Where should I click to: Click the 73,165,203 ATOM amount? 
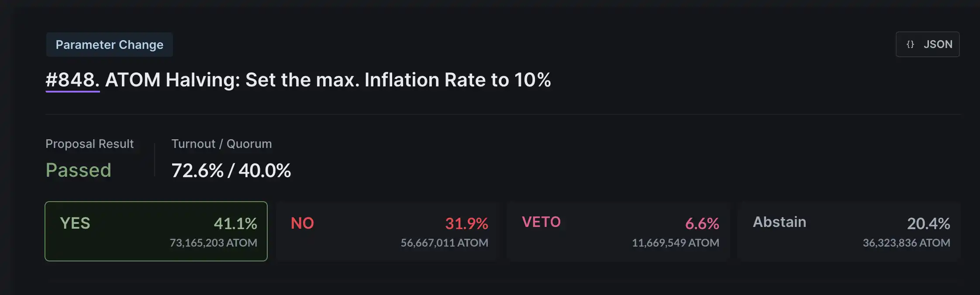pyautogui.click(x=213, y=243)
